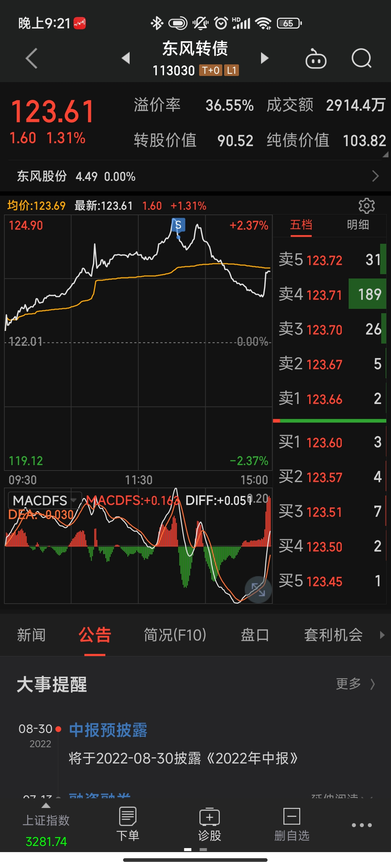Screen dimensions: 391x868
Task: Tap the back arrow icon
Action: (x=32, y=58)
